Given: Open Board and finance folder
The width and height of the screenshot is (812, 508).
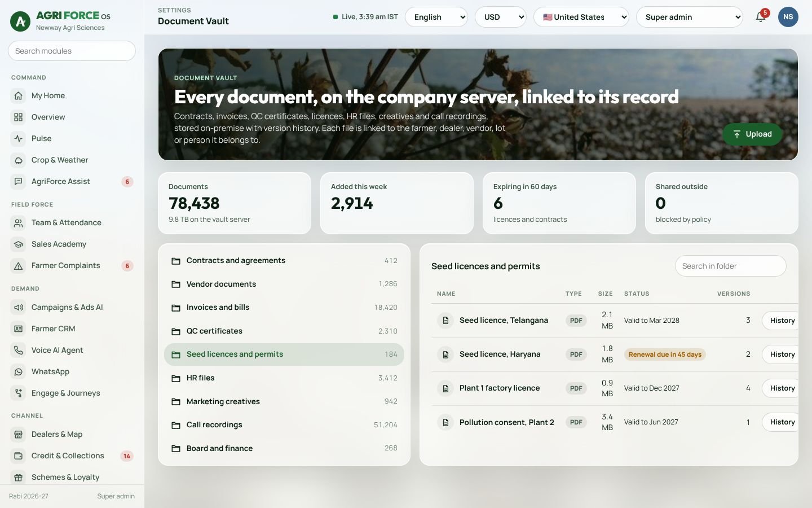Looking at the screenshot, I should pyautogui.click(x=284, y=448).
